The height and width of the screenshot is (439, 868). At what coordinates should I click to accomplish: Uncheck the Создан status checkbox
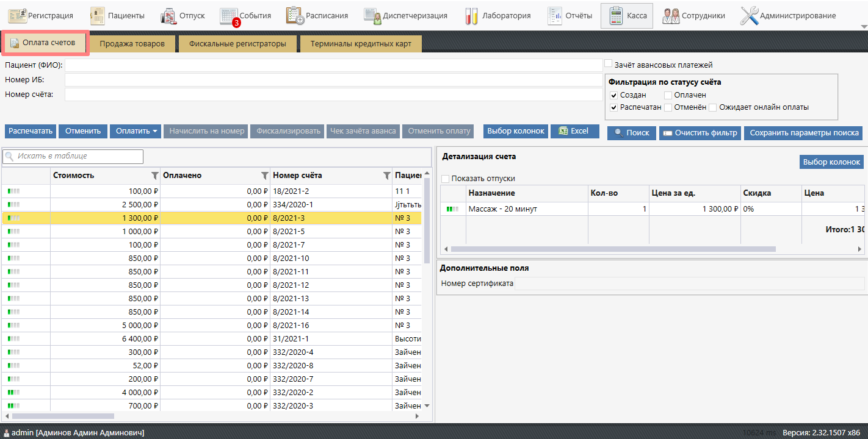[x=614, y=95]
